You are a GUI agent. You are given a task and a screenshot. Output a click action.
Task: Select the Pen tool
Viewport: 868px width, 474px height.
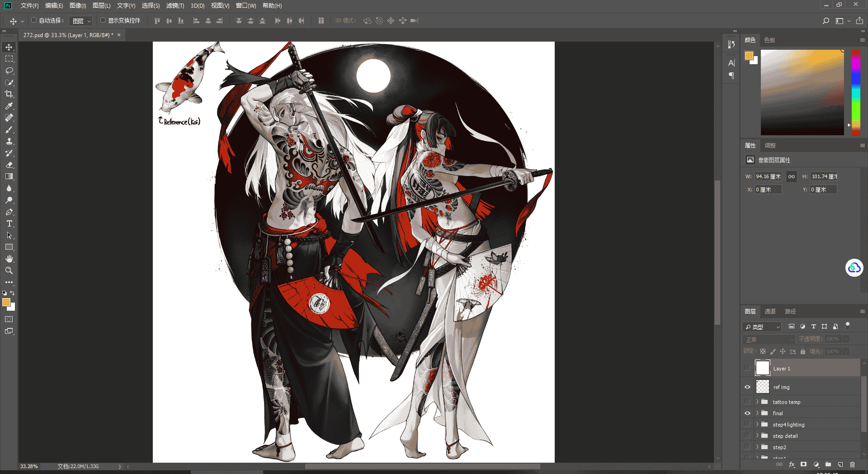[x=9, y=212]
